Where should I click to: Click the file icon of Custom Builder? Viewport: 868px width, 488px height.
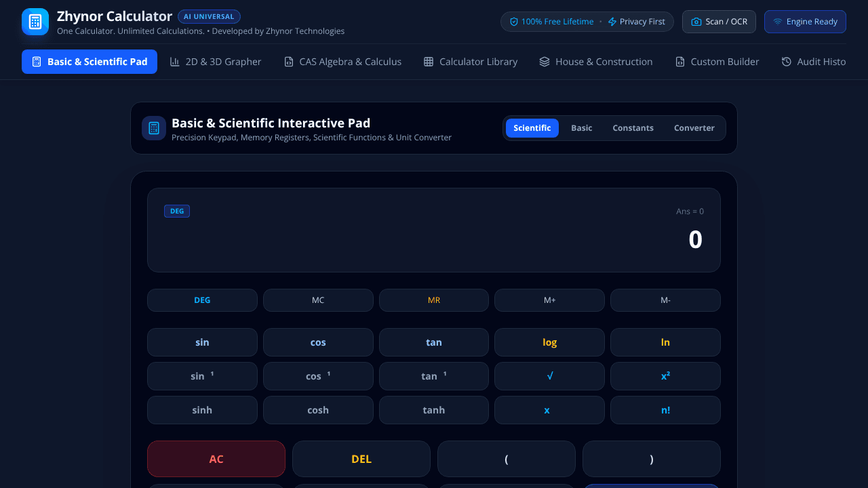680,62
